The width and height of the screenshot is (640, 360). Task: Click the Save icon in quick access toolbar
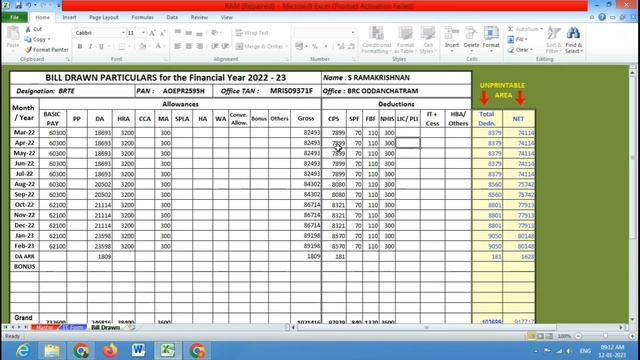coord(18,5)
